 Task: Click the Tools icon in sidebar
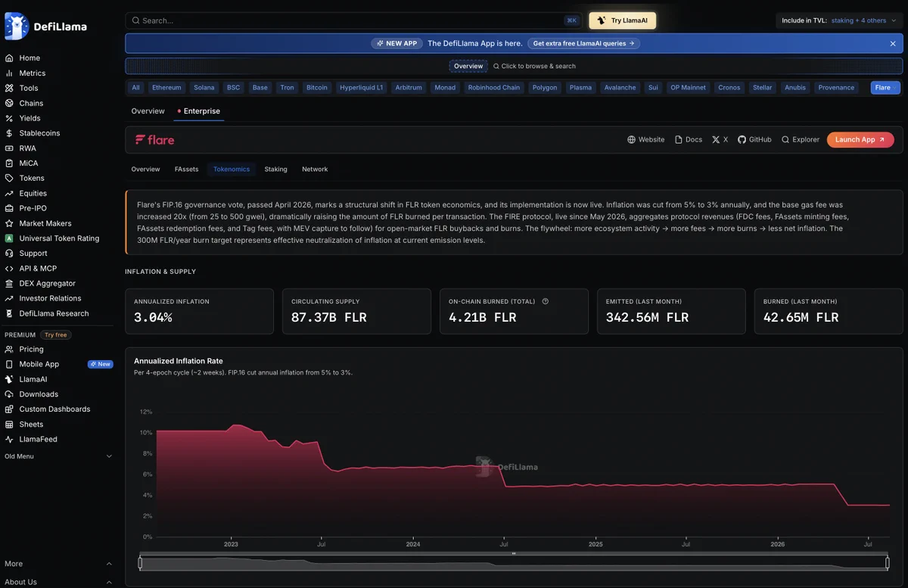coord(9,89)
